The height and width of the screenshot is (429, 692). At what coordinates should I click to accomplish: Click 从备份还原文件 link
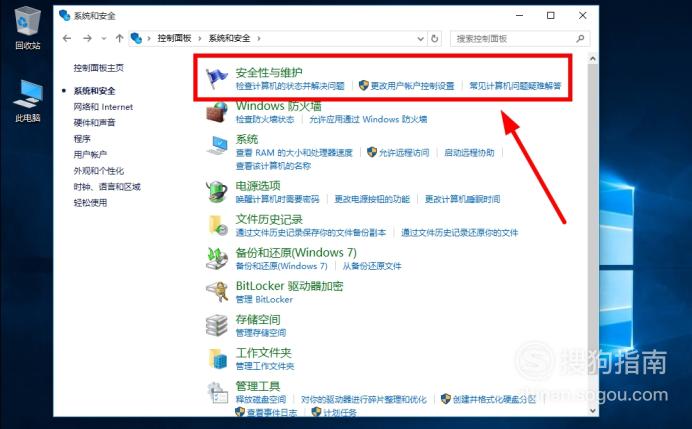[x=372, y=266]
